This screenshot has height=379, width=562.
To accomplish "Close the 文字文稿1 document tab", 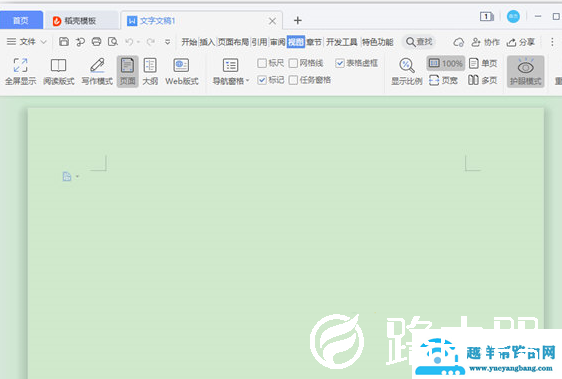I will point(272,21).
